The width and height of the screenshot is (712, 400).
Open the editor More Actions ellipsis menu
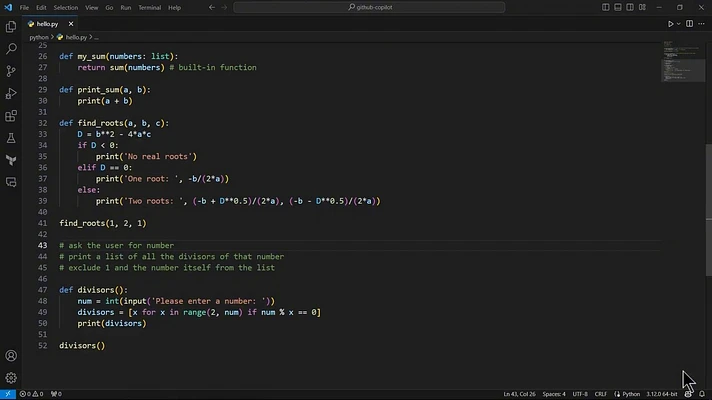tap(701, 24)
